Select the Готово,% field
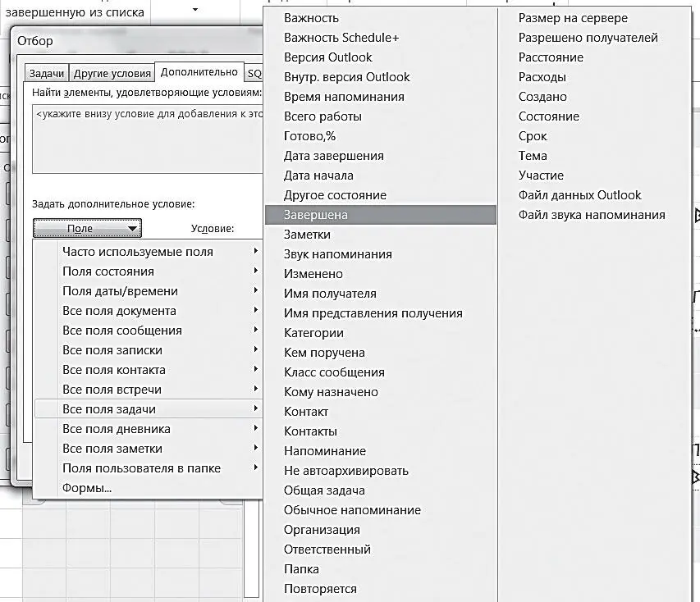This screenshot has width=700, height=602. pyautogui.click(x=380, y=135)
